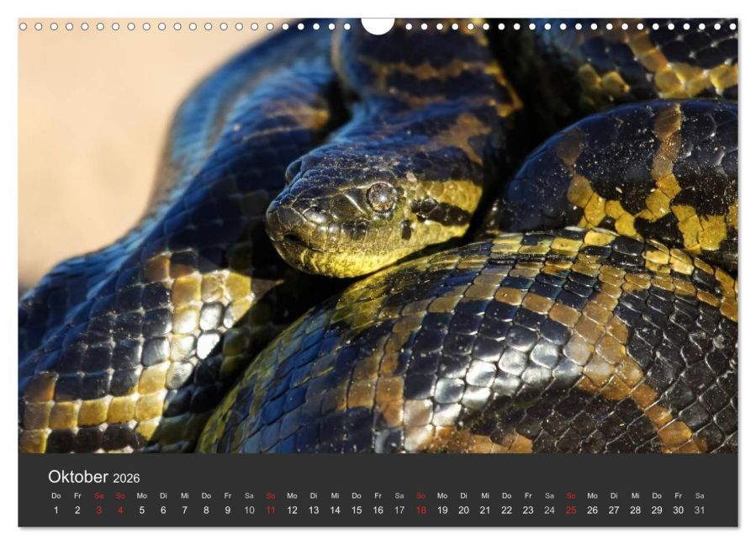
Task: Select date 16 in the calendar row
Action: pos(378,511)
